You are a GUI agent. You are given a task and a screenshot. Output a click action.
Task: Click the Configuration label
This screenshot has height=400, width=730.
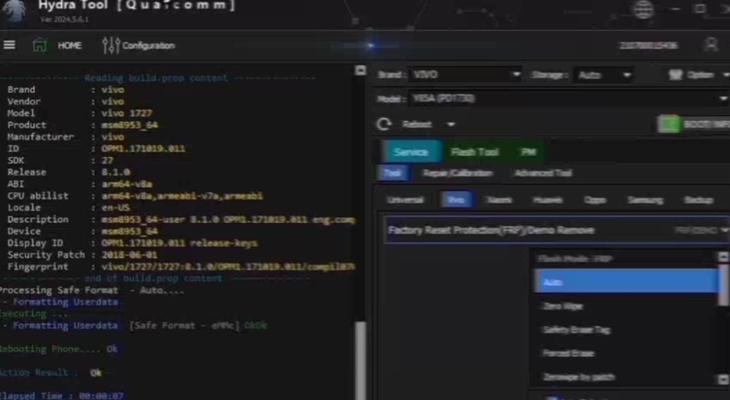pyautogui.click(x=149, y=46)
